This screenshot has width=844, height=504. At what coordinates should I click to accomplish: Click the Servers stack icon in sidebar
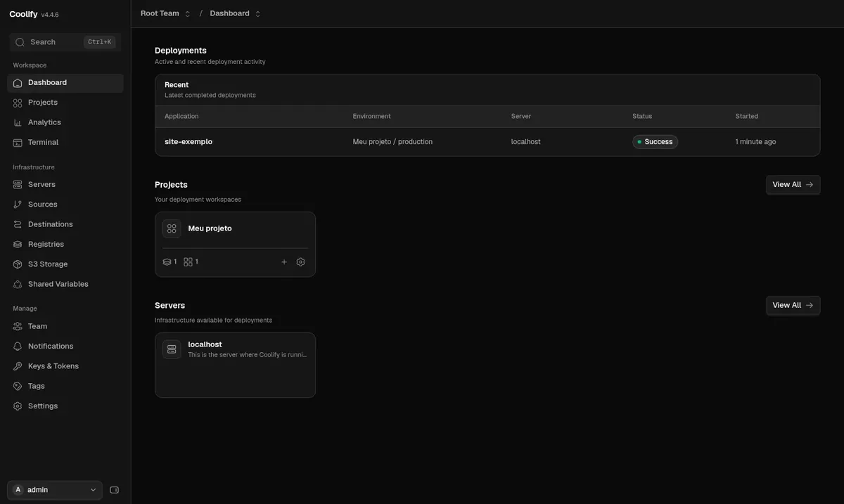pos(18,185)
